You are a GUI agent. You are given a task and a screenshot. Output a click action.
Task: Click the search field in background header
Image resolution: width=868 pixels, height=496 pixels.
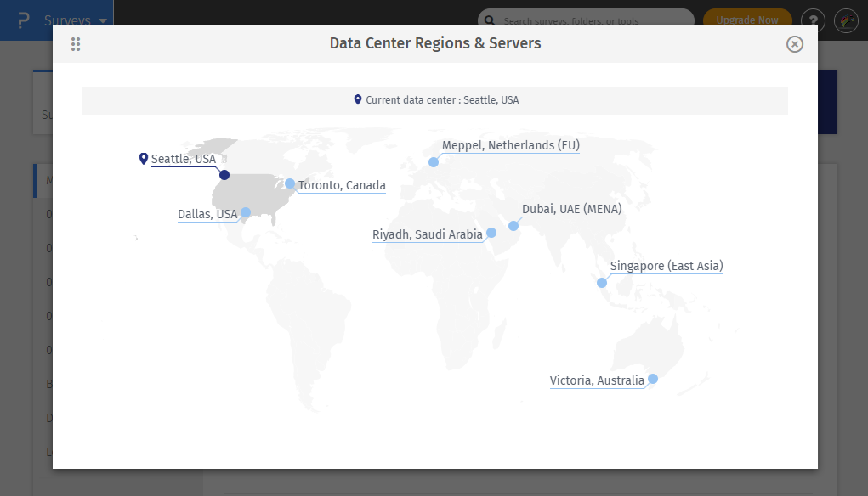pyautogui.click(x=586, y=20)
